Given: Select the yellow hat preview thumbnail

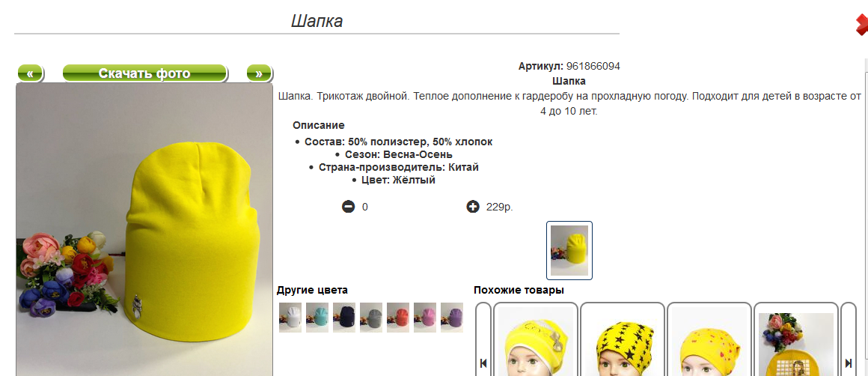Looking at the screenshot, I should pyautogui.click(x=569, y=250).
